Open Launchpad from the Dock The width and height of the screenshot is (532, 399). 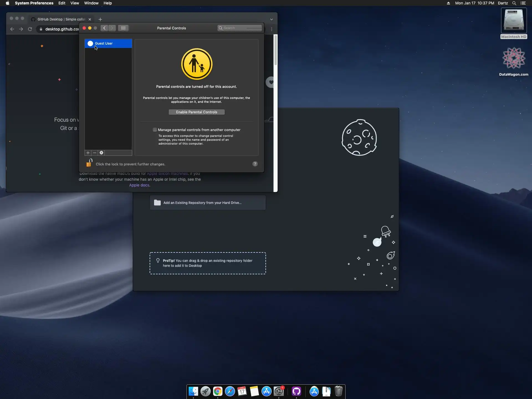pos(205,391)
